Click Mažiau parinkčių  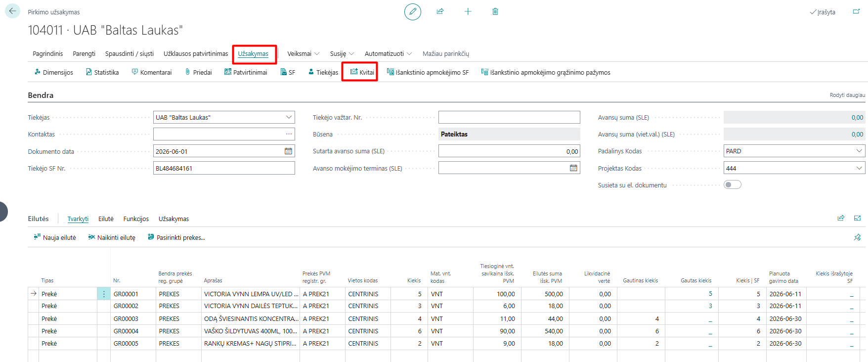point(446,53)
